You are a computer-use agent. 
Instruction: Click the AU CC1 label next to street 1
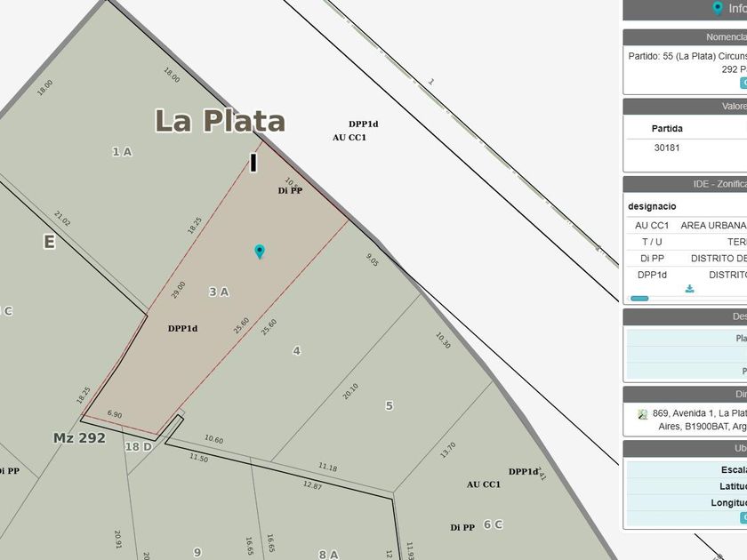point(349,138)
